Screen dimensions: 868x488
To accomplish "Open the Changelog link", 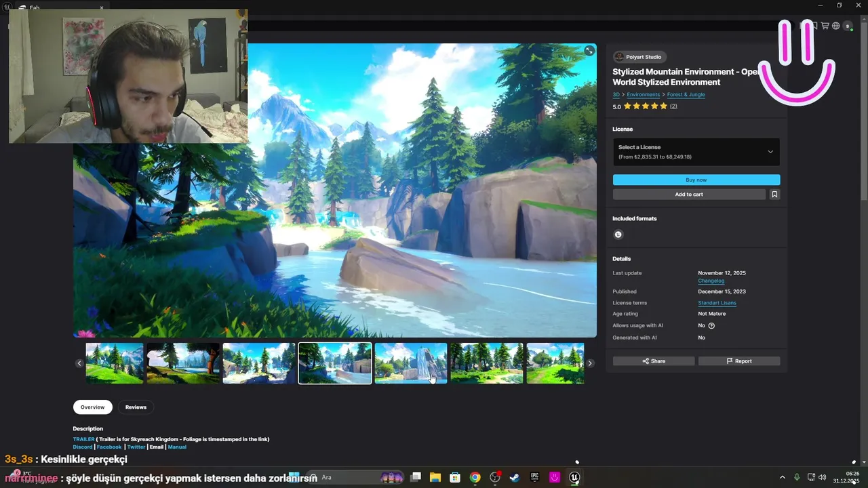I will (711, 281).
